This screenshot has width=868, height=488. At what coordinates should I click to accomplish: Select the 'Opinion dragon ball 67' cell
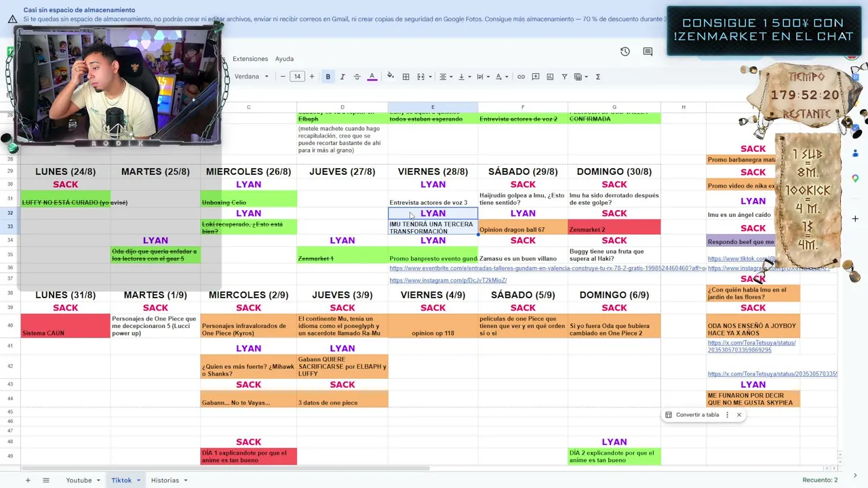click(x=523, y=228)
